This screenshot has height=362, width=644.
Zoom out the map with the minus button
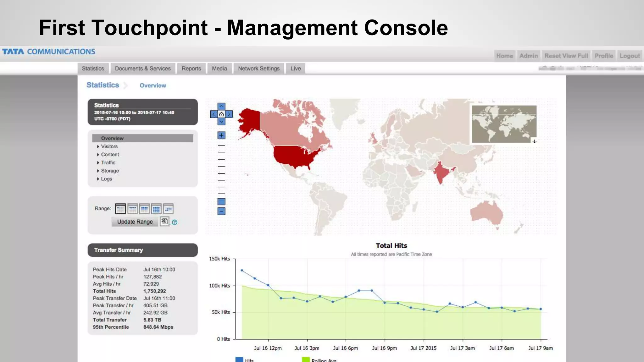click(x=221, y=211)
